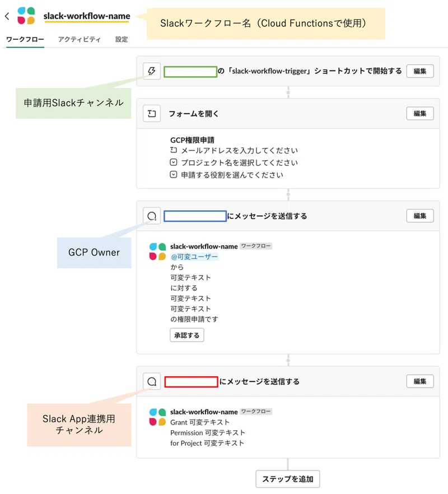Viewport: 448px width, 494px height.
Task: Add a step with ステップを追加
Action: pos(288,479)
